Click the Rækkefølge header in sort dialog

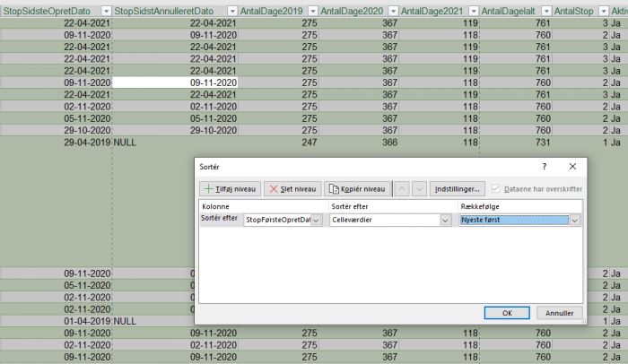click(x=480, y=206)
